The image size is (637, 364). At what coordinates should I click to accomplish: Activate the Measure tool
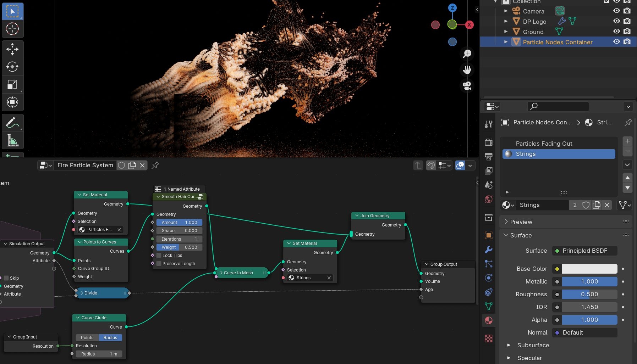(x=12, y=141)
